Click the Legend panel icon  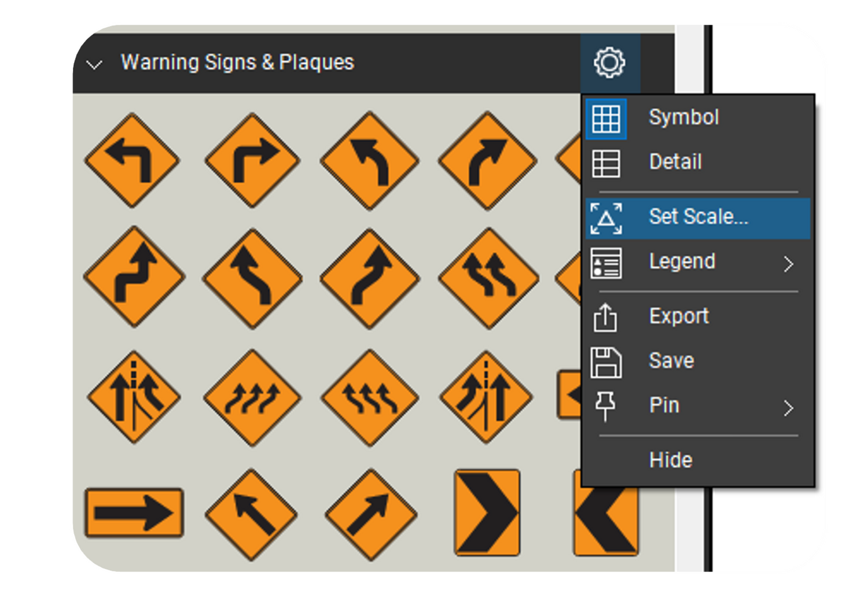pos(606,263)
